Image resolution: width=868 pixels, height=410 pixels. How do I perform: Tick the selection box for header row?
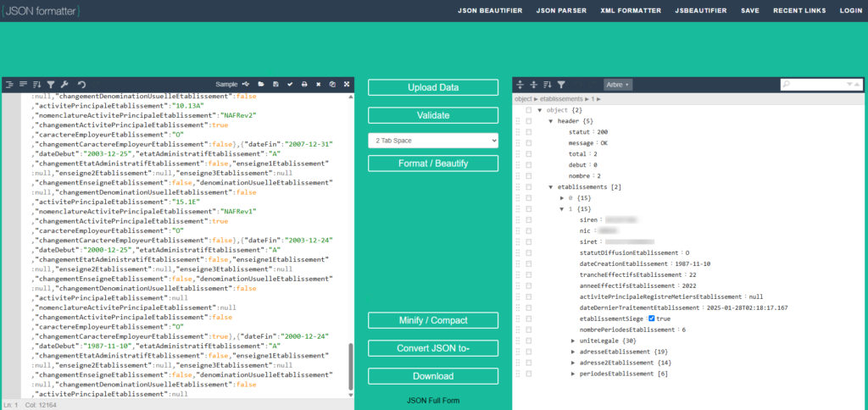pyautogui.click(x=529, y=120)
